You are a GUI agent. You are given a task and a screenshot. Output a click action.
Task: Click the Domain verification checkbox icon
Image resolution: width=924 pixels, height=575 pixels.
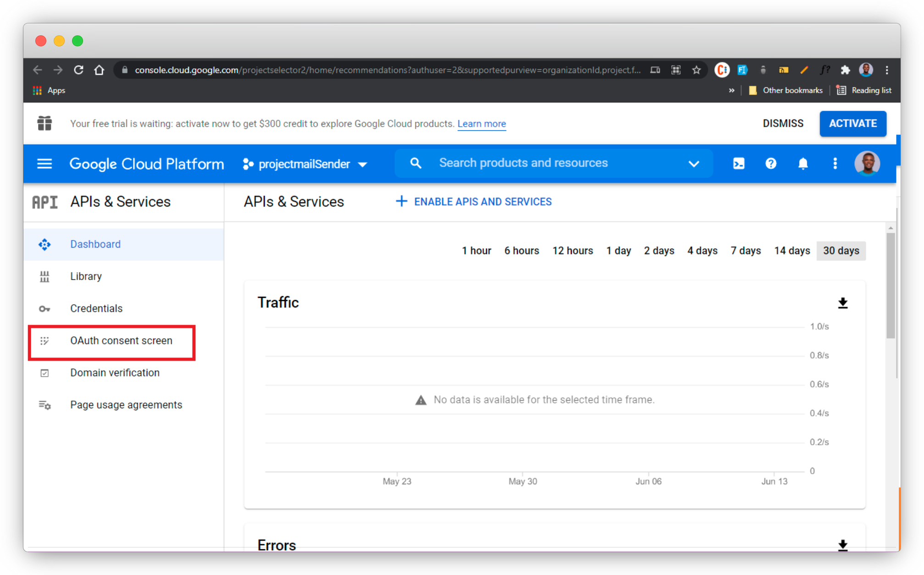click(x=45, y=373)
